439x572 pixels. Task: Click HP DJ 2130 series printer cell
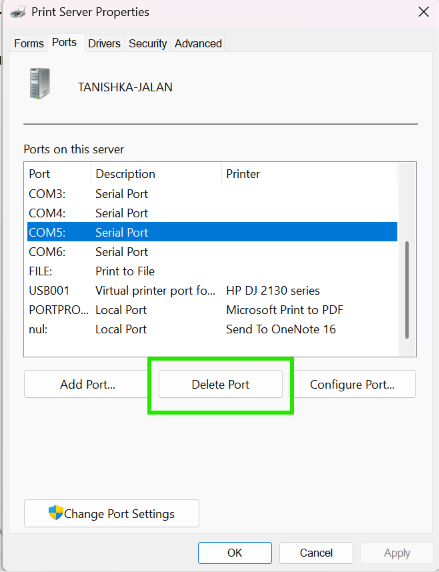(x=273, y=290)
